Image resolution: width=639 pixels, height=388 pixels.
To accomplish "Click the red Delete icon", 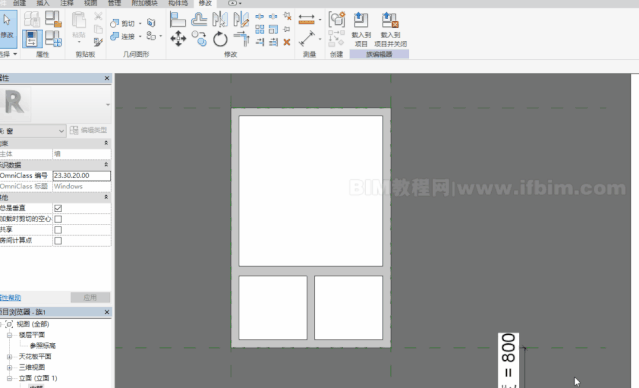I will (287, 42).
